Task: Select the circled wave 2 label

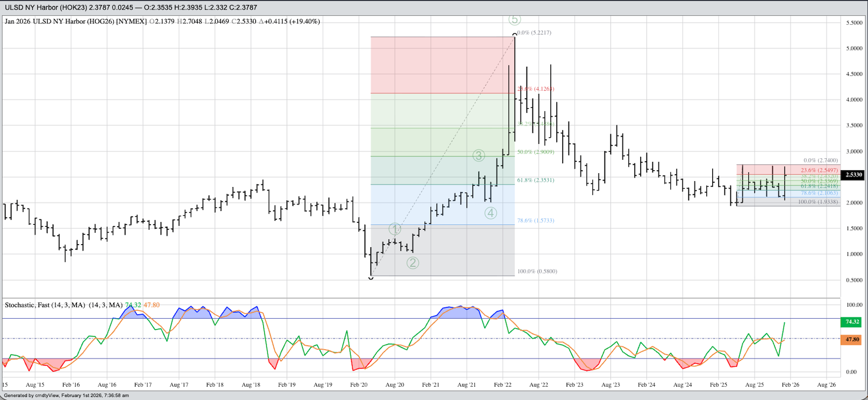Action: point(413,263)
